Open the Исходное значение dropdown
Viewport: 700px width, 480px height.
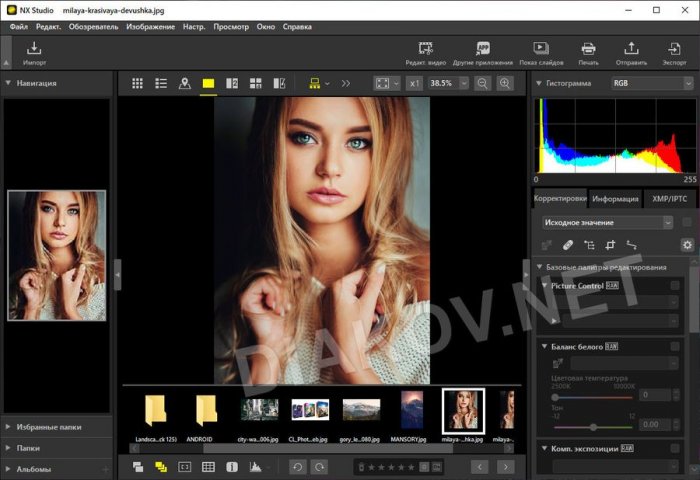click(x=607, y=222)
